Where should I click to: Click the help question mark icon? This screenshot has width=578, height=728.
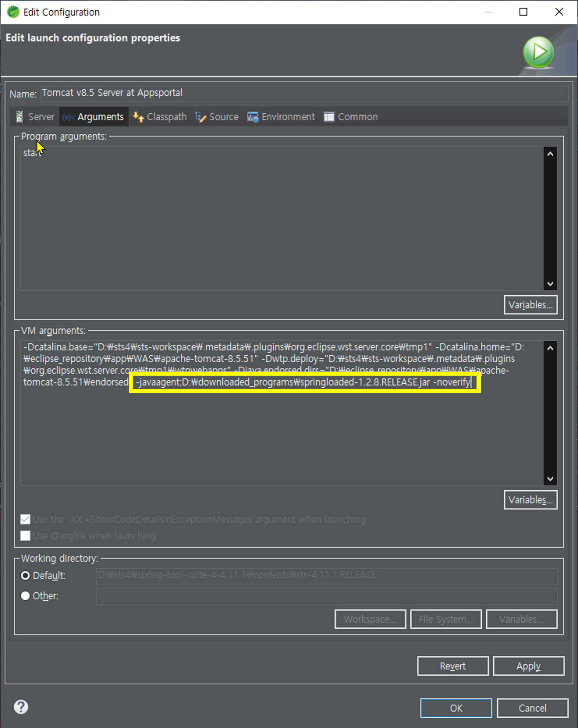tap(21, 707)
